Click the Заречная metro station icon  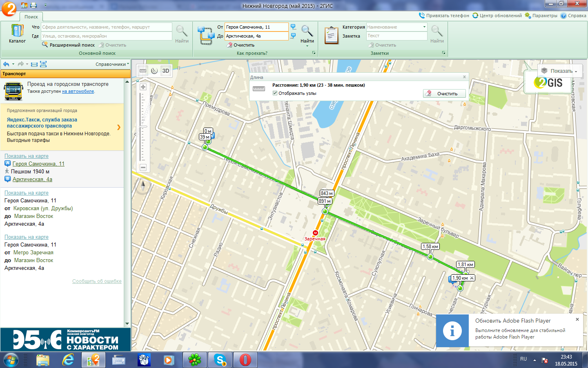tap(315, 233)
